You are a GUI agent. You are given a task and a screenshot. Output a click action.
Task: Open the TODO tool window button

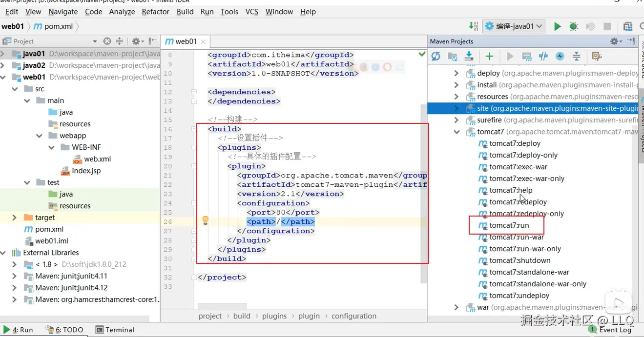[65, 330]
